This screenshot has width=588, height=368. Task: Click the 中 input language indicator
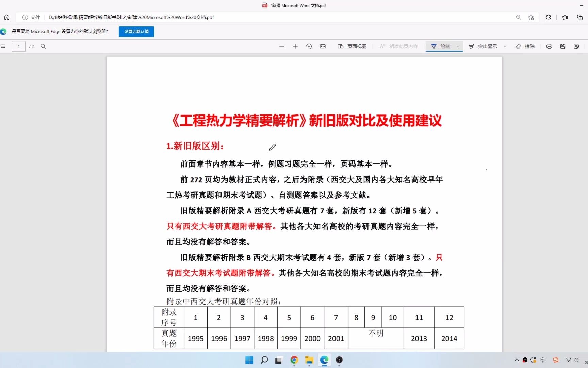543,360
